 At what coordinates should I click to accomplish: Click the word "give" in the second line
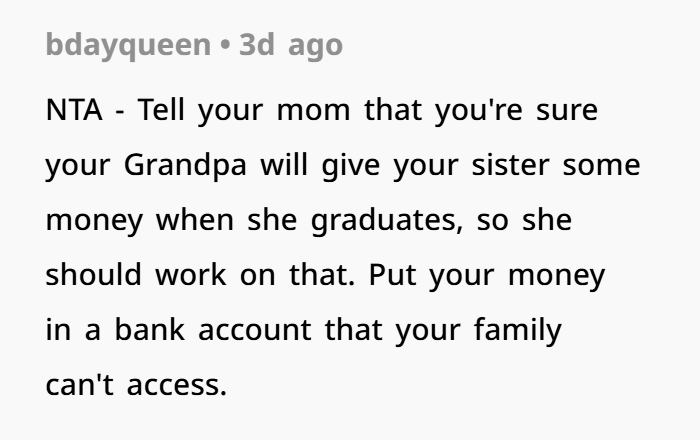click(351, 166)
